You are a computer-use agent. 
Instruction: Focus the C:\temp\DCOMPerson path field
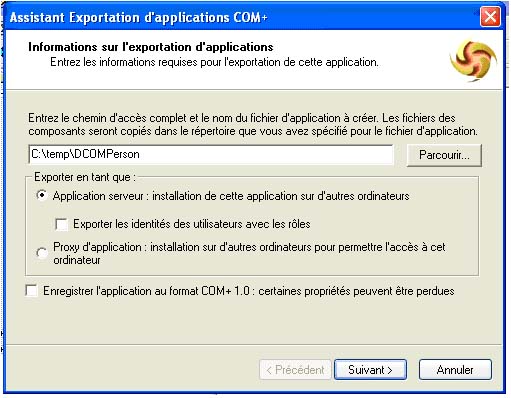click(211, 154)
